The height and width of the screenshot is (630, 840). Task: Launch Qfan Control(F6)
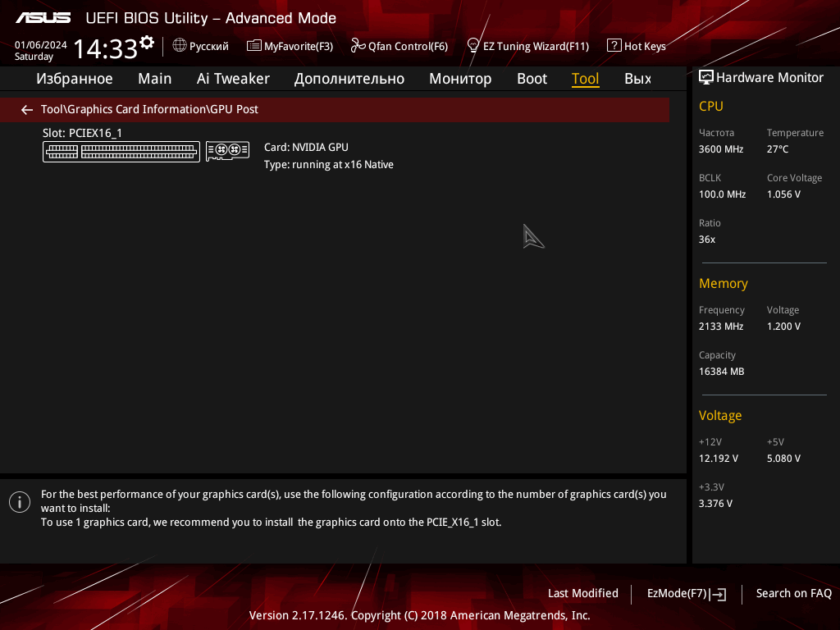pos(408,47)
